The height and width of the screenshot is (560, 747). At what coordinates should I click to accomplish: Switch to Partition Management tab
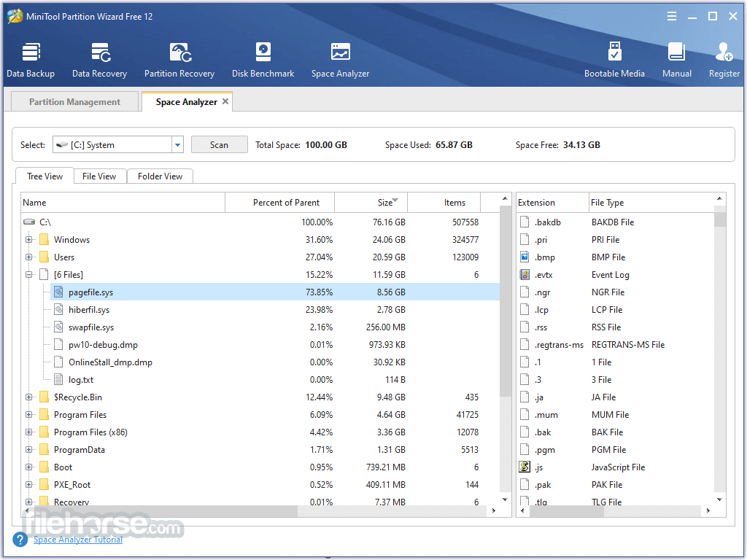pyautogui.click(x=75, y=102)
